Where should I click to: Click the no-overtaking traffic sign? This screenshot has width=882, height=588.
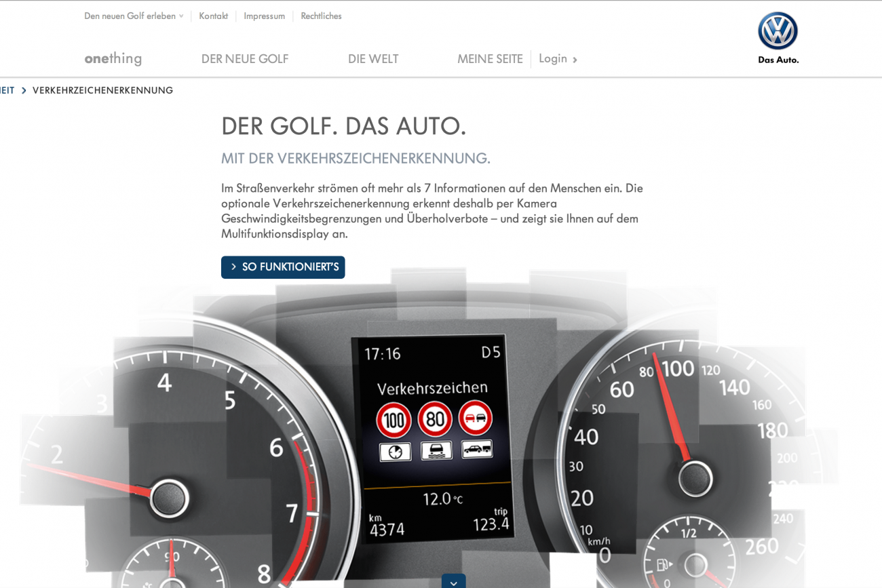click(x=476, y=418)
